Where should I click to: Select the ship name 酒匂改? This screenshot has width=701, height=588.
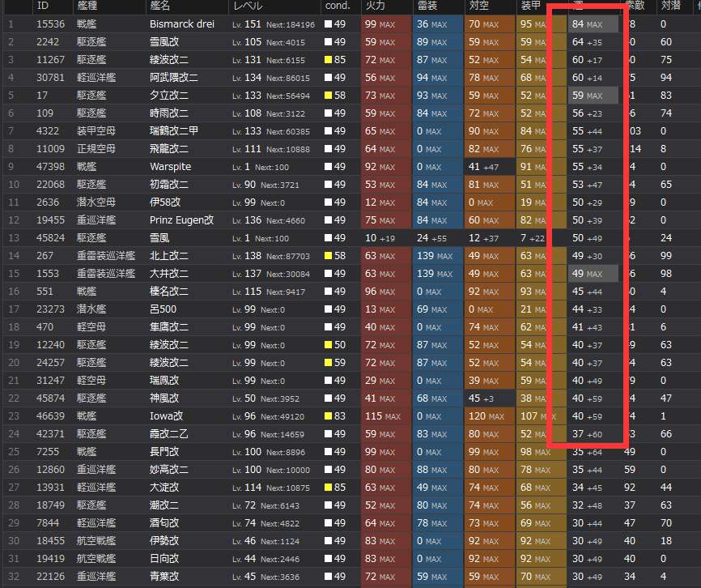[x=164, y=523]
